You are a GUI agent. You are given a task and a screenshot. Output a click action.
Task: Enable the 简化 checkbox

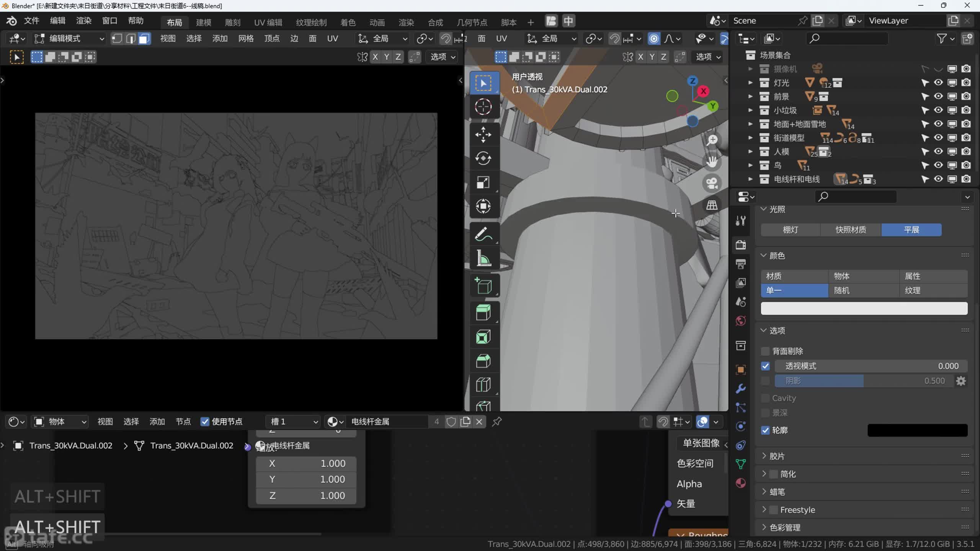774,474
